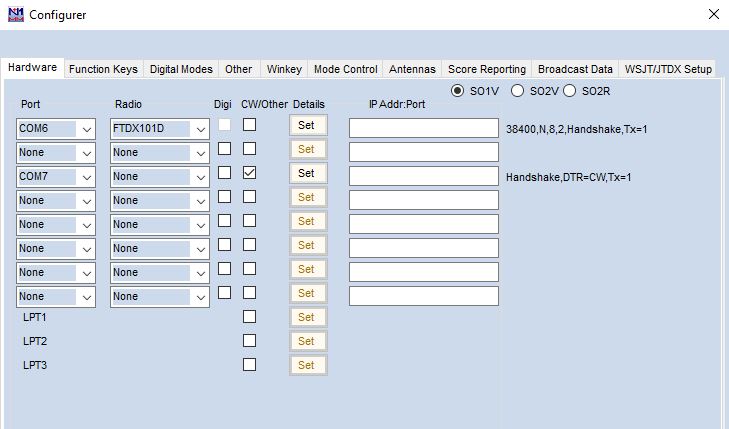
Task: Toggle the Digi checkbox in second row
Action: click(225, 148)
